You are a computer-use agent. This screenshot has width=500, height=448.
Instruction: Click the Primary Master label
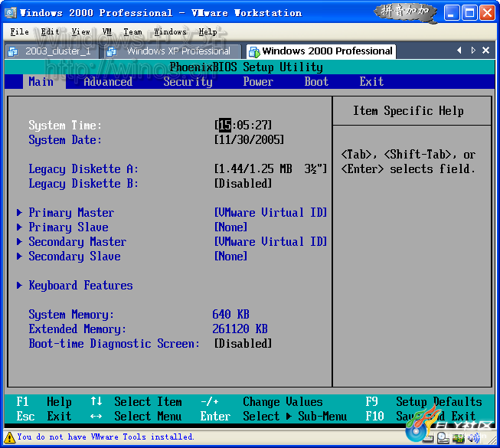click(71, 213)
